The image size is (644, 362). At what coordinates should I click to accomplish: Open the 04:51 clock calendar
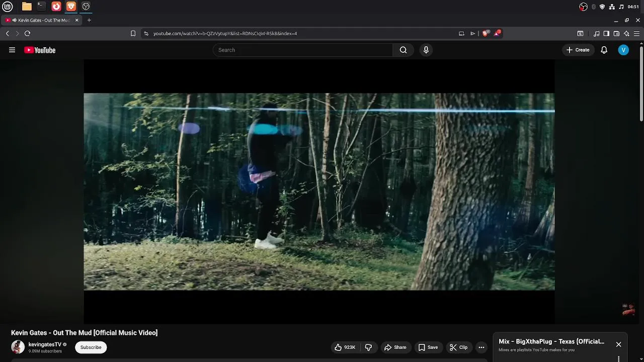tap(633, 7)
